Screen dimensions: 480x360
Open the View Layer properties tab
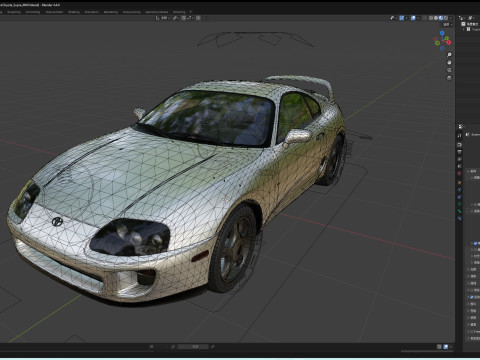(460, 159)
